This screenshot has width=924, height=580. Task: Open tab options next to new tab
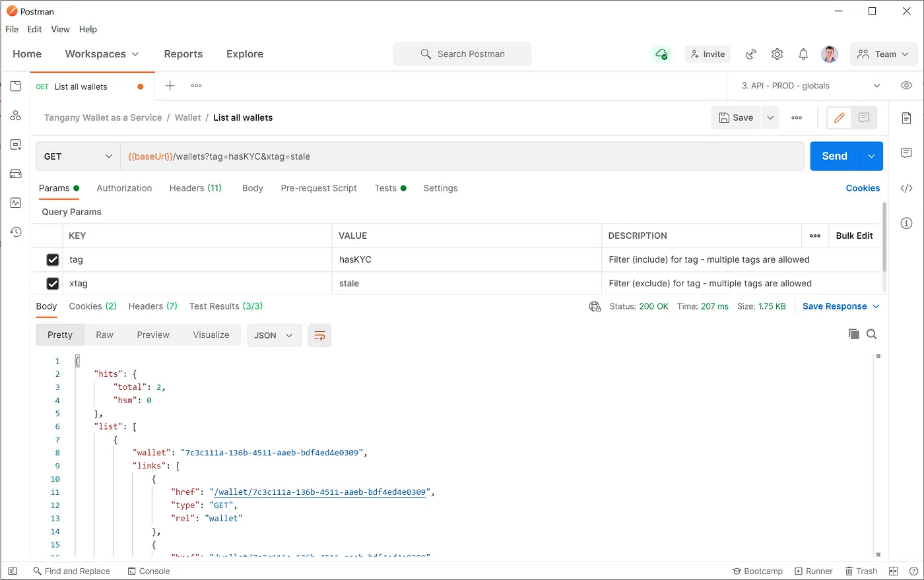(196, 86)
